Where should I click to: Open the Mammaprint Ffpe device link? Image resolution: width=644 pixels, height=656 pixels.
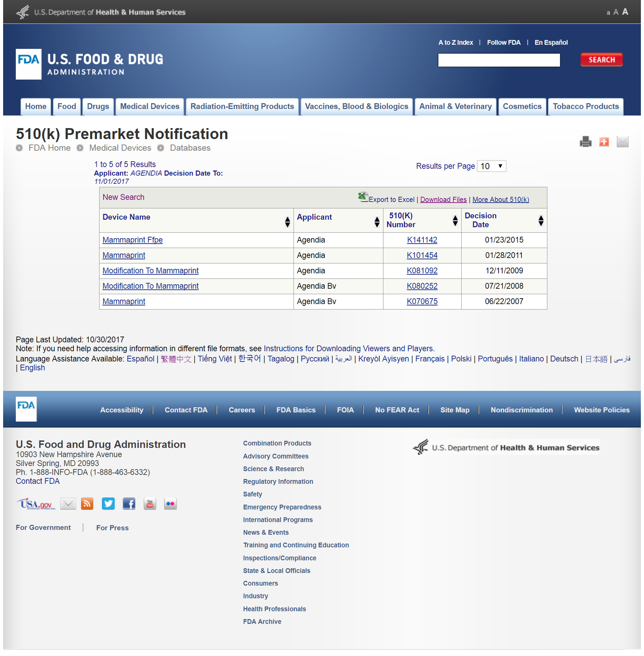pyautogui.click(x=133, y=239)
